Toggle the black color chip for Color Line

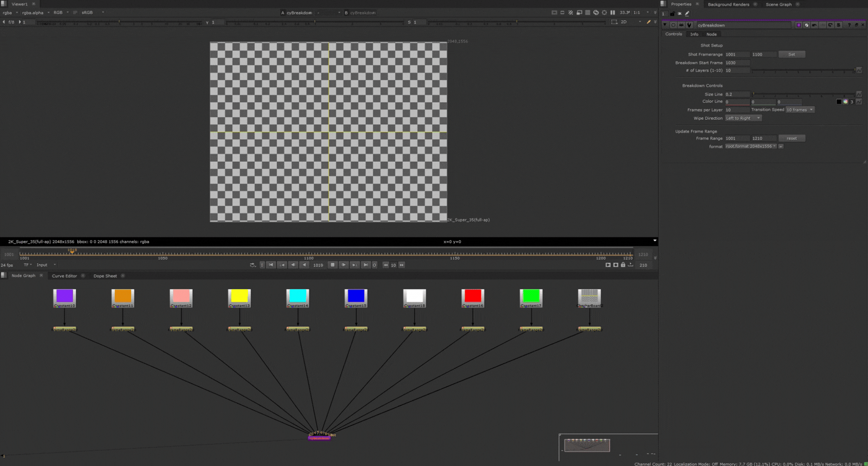click(839, 102)
